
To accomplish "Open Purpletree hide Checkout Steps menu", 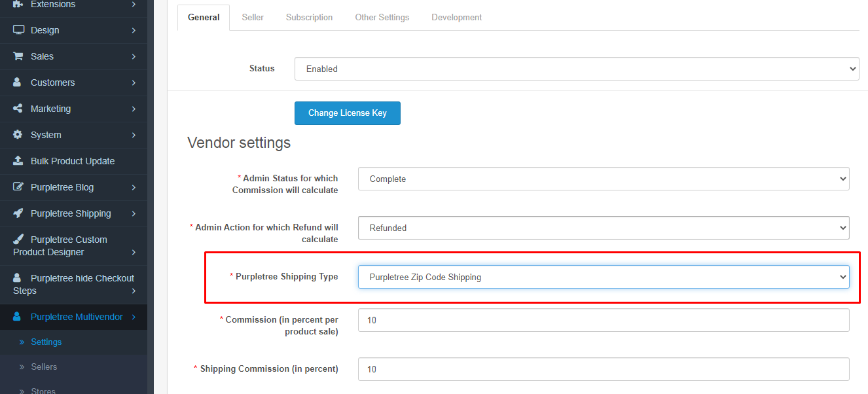I will [73, 285].
